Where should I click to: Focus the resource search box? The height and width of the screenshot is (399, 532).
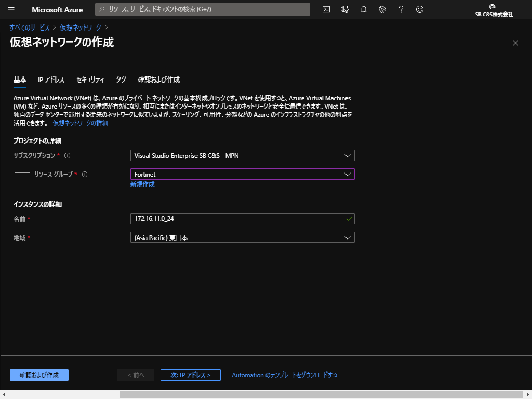[203, 9]
